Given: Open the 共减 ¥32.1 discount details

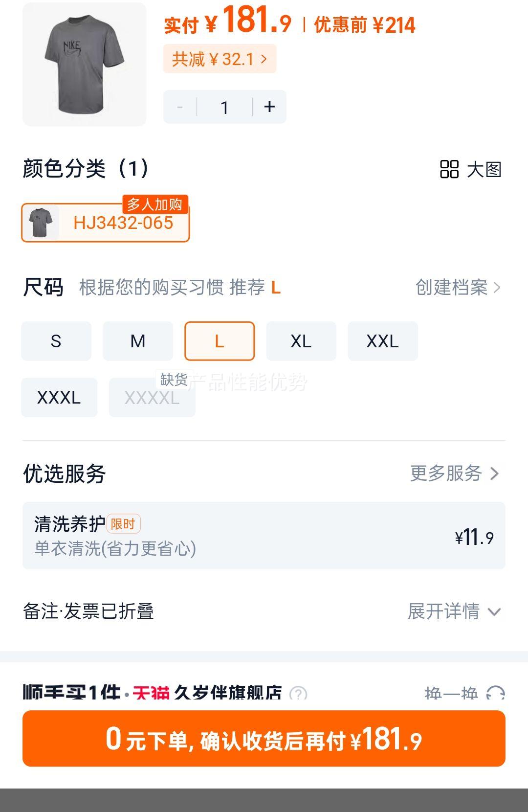Looking at the screenshot, I should [x=220, y=59].
